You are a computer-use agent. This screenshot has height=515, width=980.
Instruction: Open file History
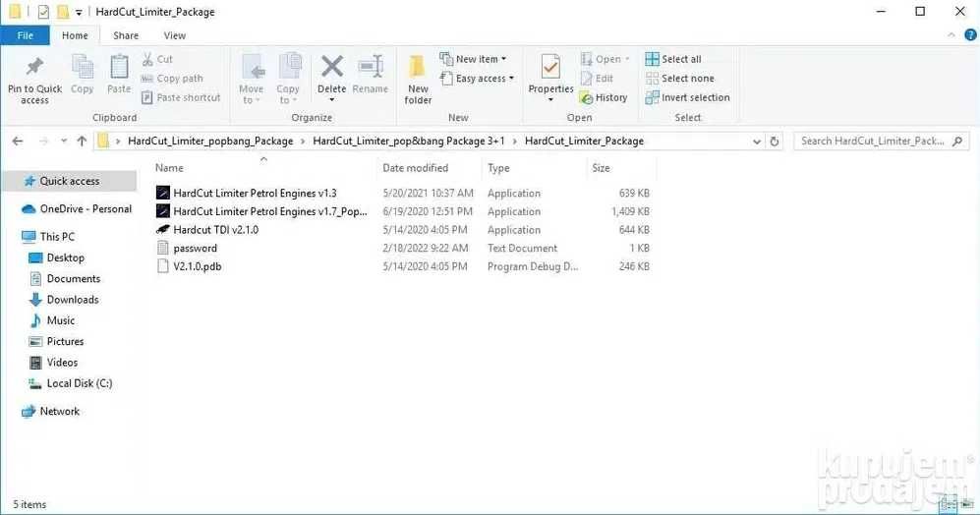604,97
